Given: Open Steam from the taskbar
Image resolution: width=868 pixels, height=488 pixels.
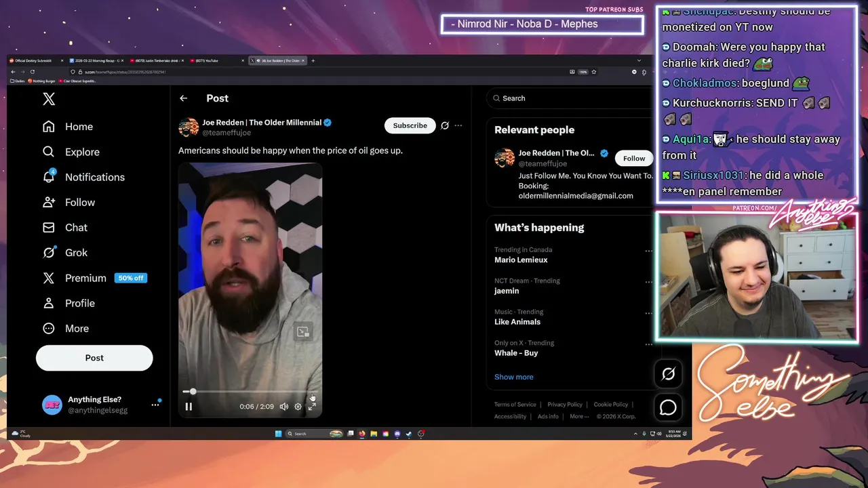Looking at the screenshot, I should pos(409,434).
